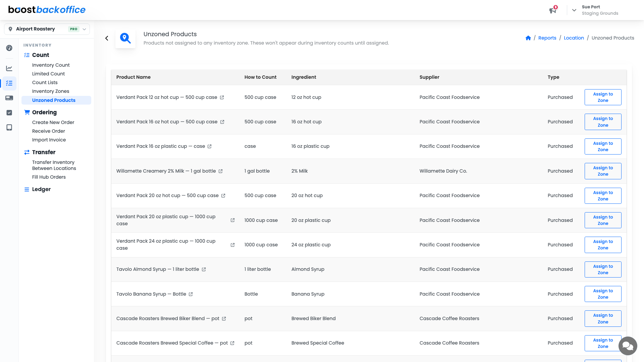Open the dashboard gauge icon in sidebar
The image size is (644, 362).
[9, 48]
